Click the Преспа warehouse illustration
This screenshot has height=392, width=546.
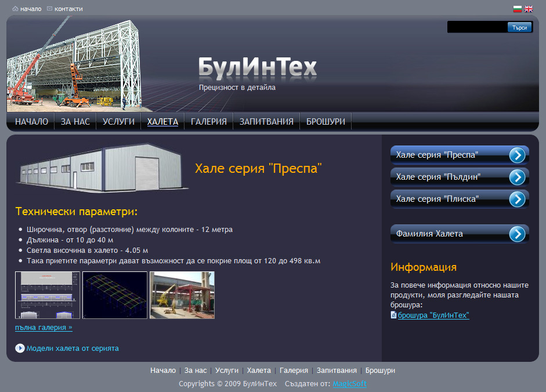click(102, 168)
